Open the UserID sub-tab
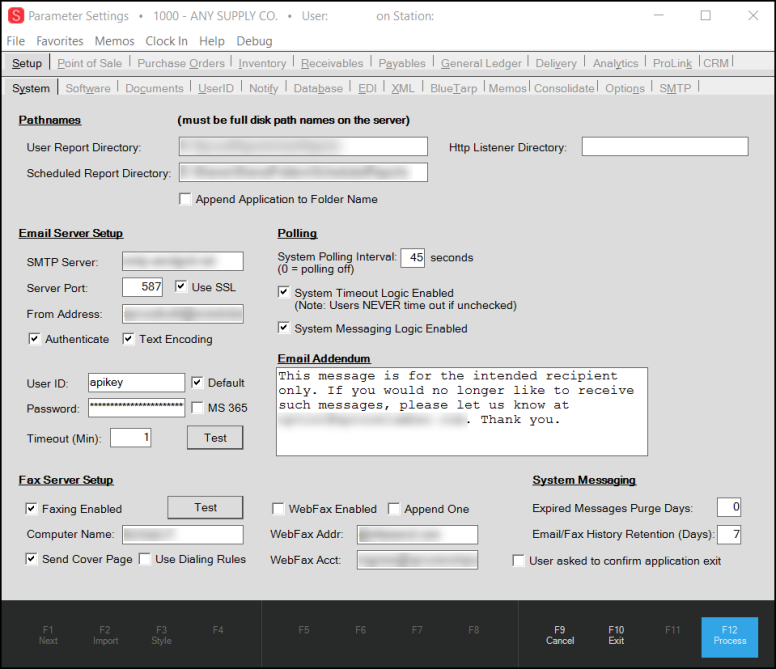The height and width of the screenshot is (669, 776). click(x=216, y=88)
